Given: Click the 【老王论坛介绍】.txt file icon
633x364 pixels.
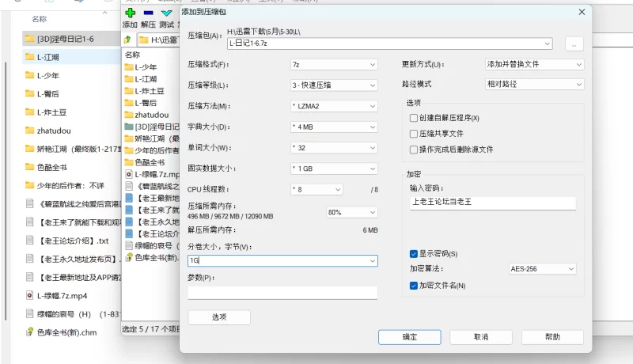Looking at the screenshot, I should (29, 241).
